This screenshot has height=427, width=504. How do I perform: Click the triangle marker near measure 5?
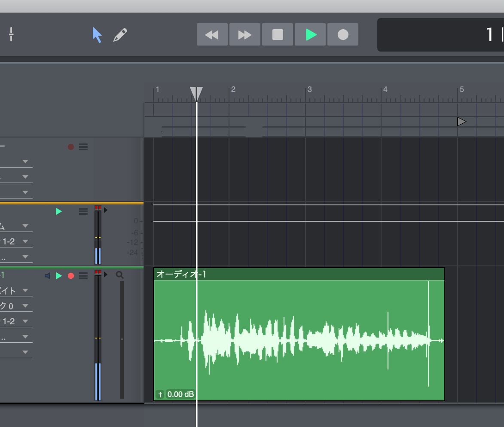461,122
